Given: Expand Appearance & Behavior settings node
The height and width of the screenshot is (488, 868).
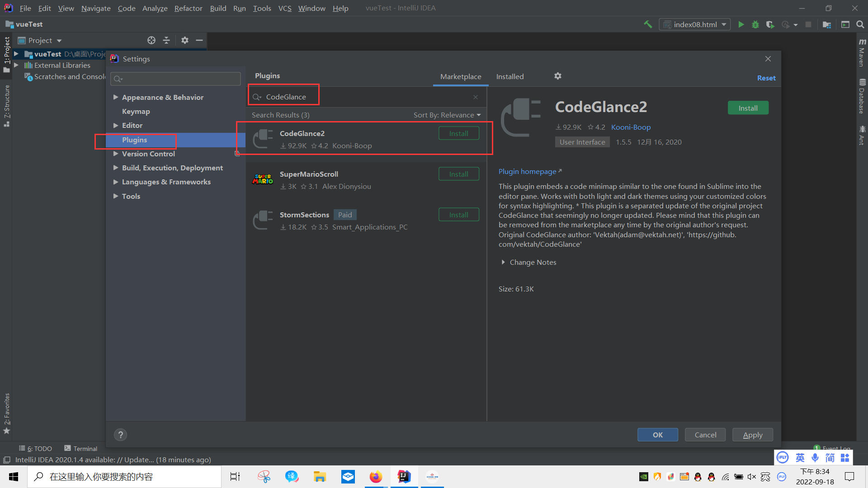Looking at the screenshot, I should [116, 97].
